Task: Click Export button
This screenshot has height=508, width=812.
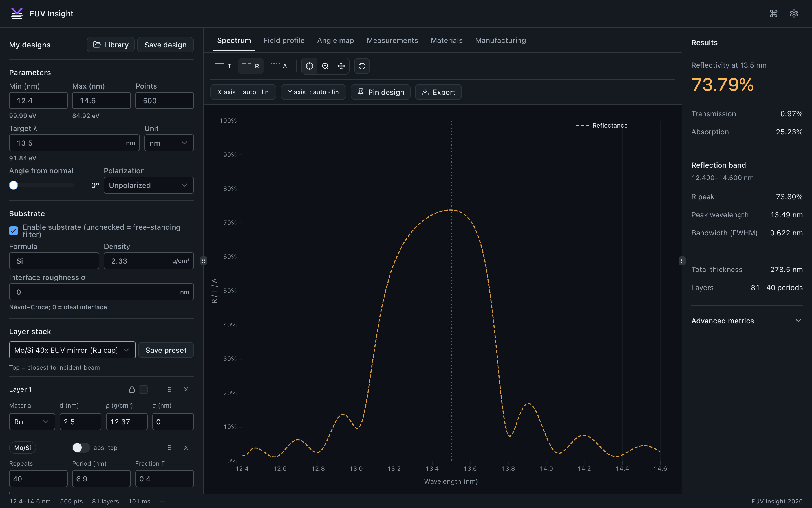Action: pos(438,92)
